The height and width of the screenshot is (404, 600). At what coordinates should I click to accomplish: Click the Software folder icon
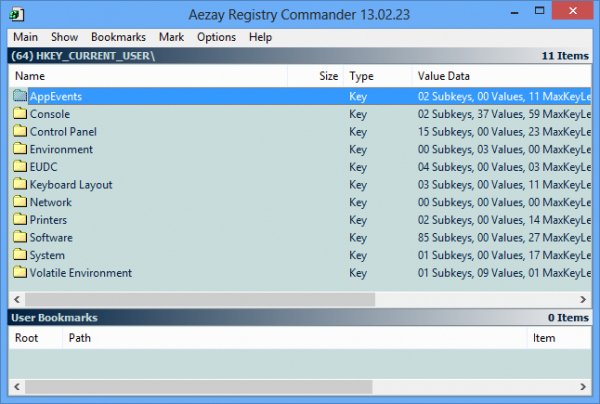click(x=20, y=237)
